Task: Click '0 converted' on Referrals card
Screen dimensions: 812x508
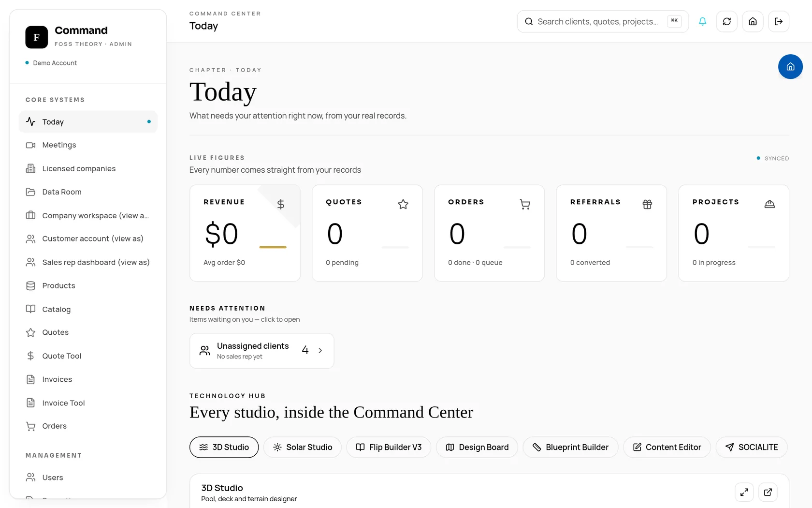Action: pos(590,262)
